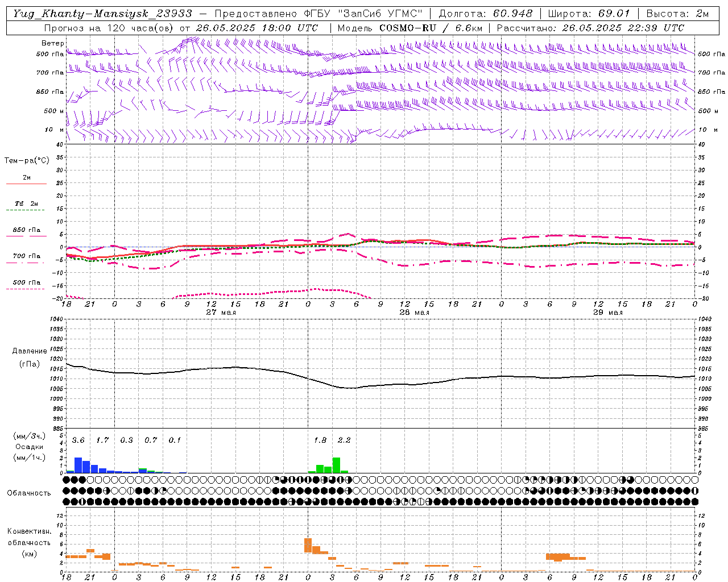
Task: Click the Модель COSMO-RU / 6.6км label
Action: pyautogui.click(x=409, y=28)
